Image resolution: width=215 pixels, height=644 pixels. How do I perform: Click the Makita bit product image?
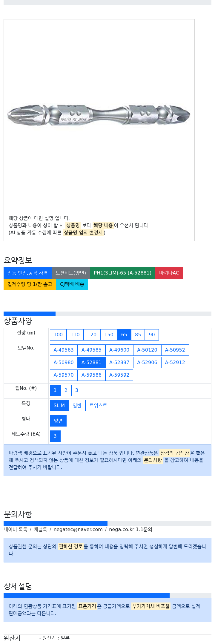[99, 115]
